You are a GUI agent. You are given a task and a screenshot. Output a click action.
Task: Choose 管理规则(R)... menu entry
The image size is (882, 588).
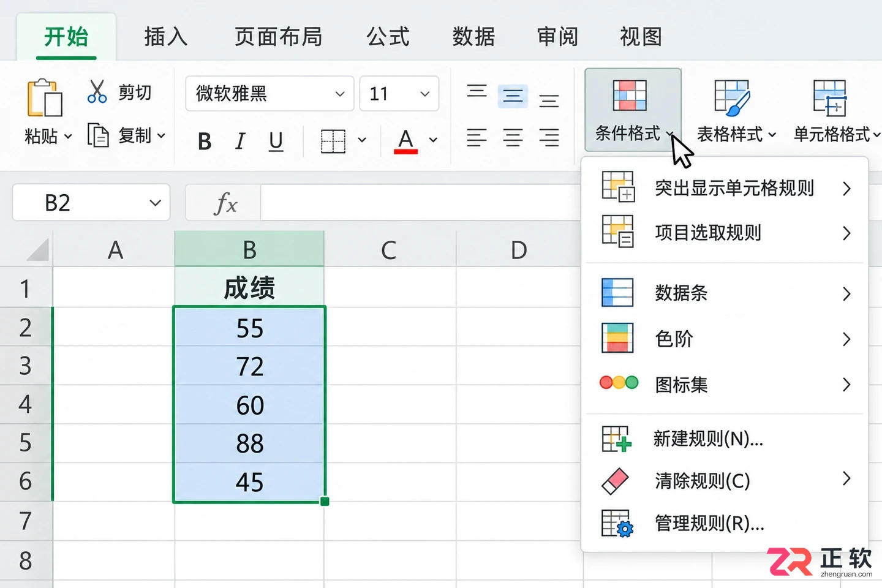pos(725,523)
